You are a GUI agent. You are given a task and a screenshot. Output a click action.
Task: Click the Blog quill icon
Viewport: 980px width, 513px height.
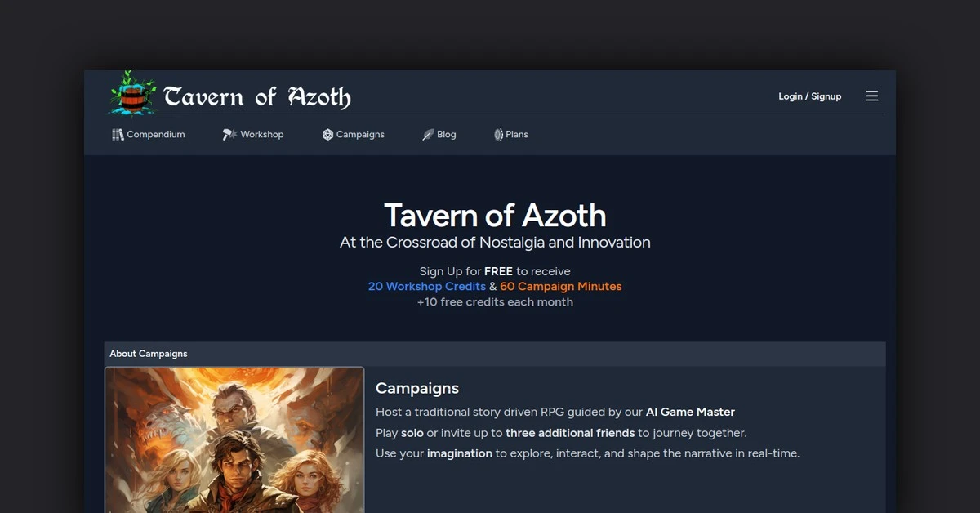[x=428, y=134]
